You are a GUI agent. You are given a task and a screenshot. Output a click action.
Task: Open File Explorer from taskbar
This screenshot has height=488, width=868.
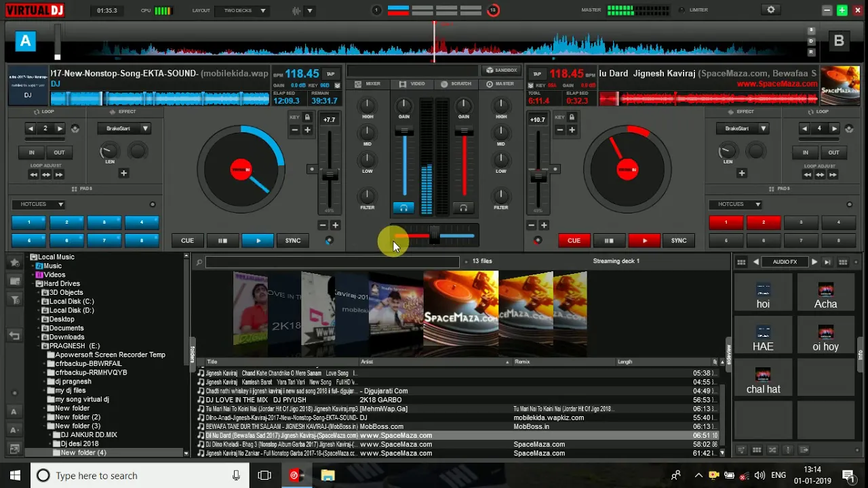pos(328,476)
